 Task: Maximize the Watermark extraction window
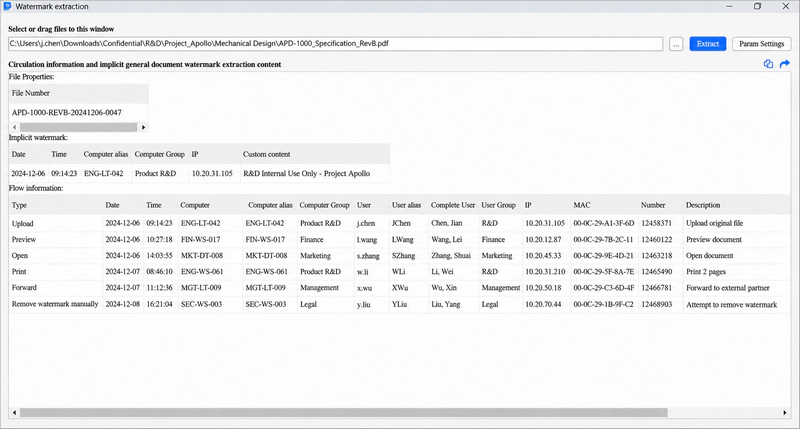click(757, 7)
